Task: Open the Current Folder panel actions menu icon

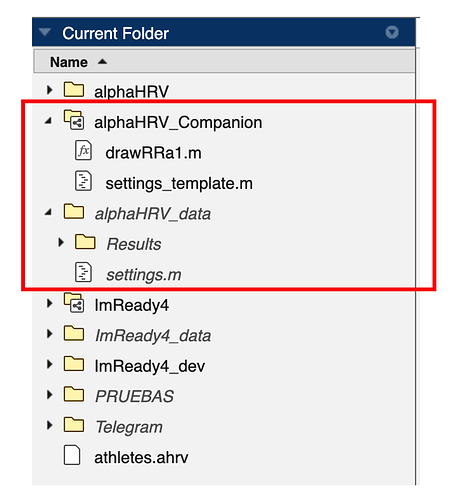Action: point(392,32)
